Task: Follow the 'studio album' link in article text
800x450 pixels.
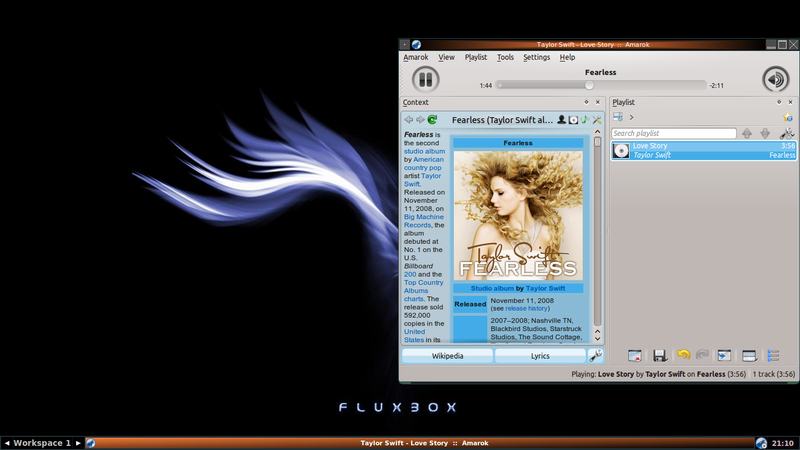Action: pyautogui.click(x=424, y=151)
